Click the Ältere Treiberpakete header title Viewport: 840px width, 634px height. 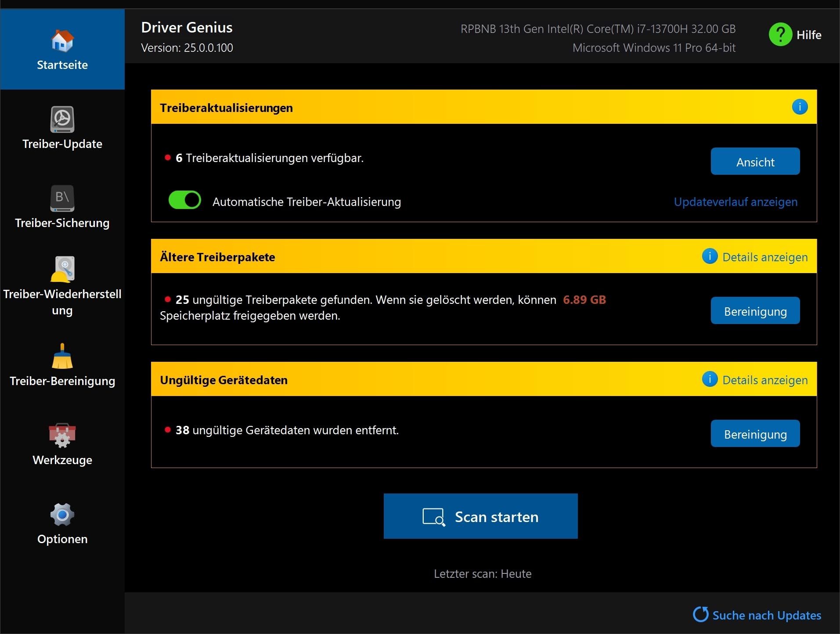(217, 257)
